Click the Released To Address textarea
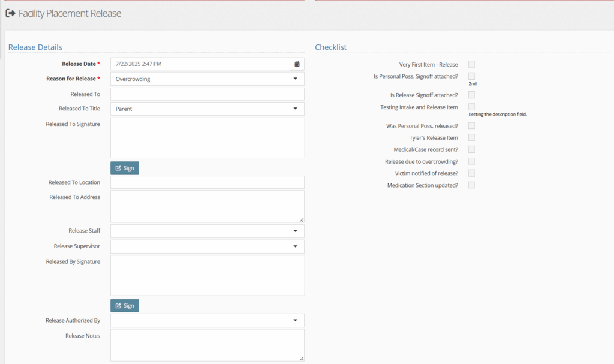This screenshot has width=614, height=364. tap(207, 206)
